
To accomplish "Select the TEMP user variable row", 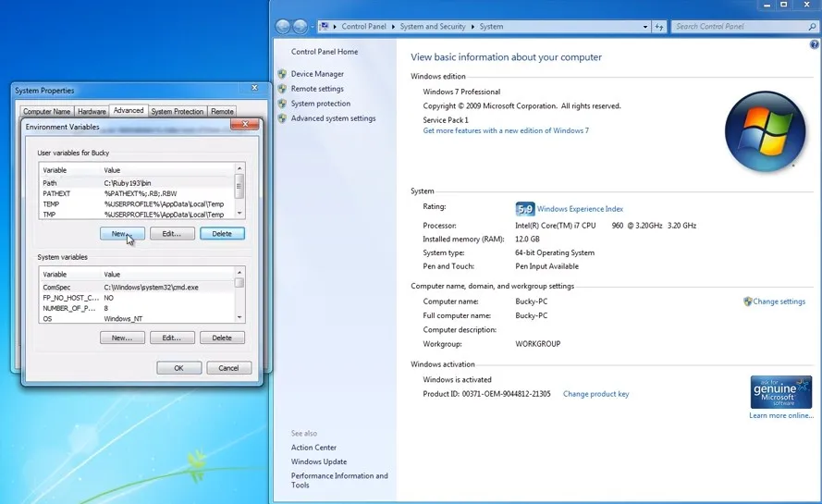I will point(137,204).
